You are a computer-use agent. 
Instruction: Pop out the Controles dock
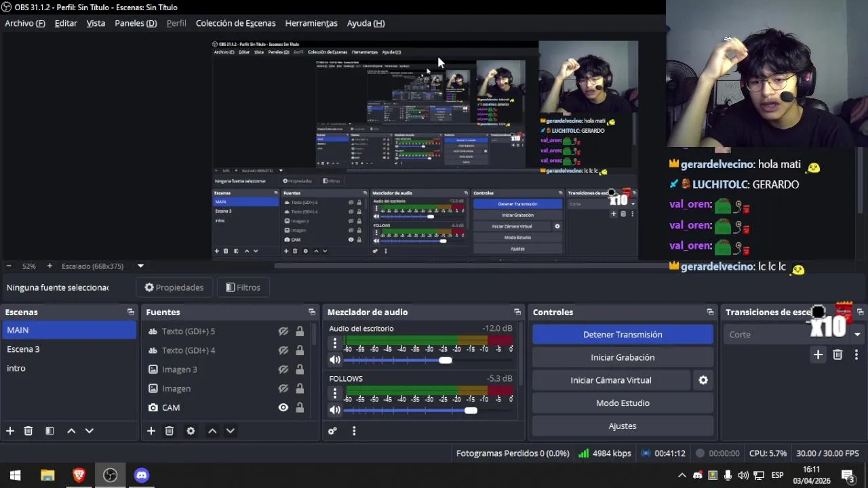[x=710, y=312]
